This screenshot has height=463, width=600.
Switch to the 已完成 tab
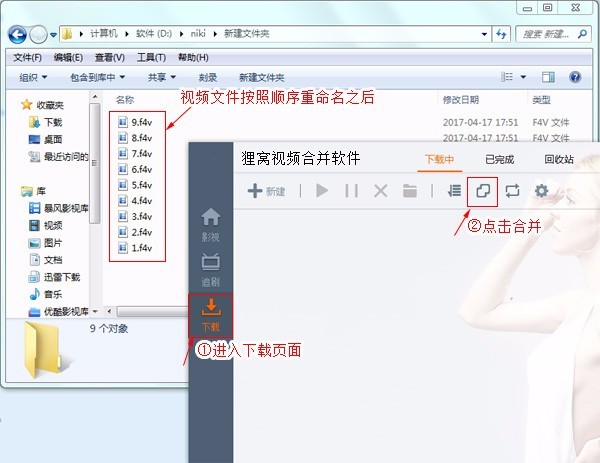(x=499, y=159)
